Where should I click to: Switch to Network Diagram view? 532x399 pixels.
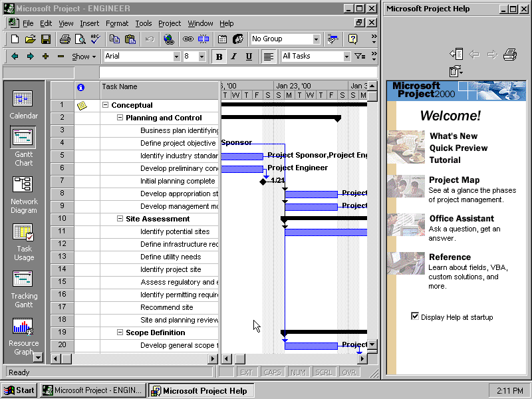click(23, 195)
